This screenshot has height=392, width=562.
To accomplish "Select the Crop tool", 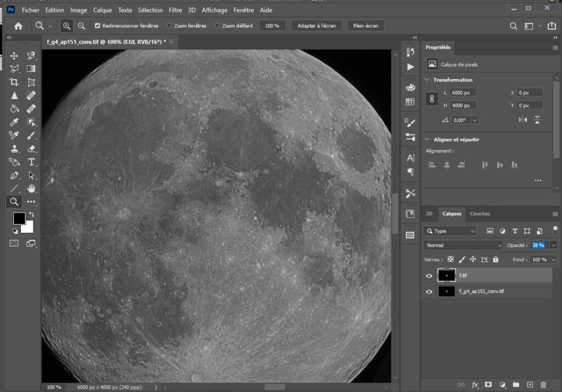I will coord(14,82).
